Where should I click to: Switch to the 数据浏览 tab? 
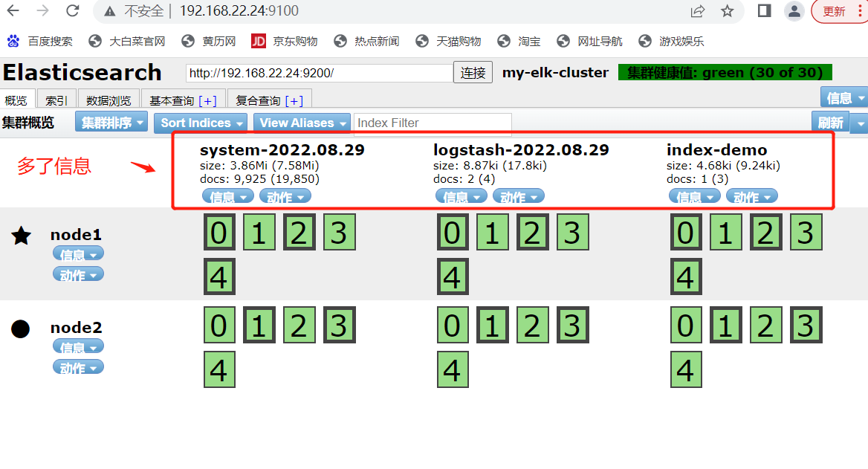point(108,98)
